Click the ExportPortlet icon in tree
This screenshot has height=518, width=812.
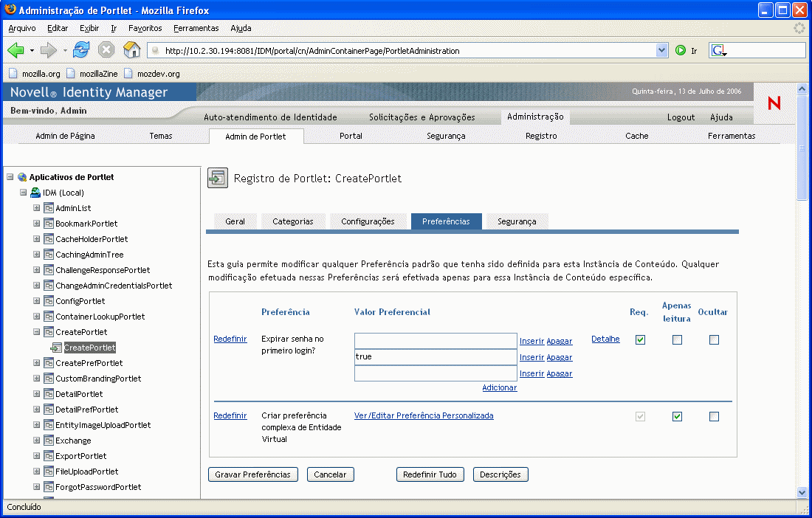49,457
